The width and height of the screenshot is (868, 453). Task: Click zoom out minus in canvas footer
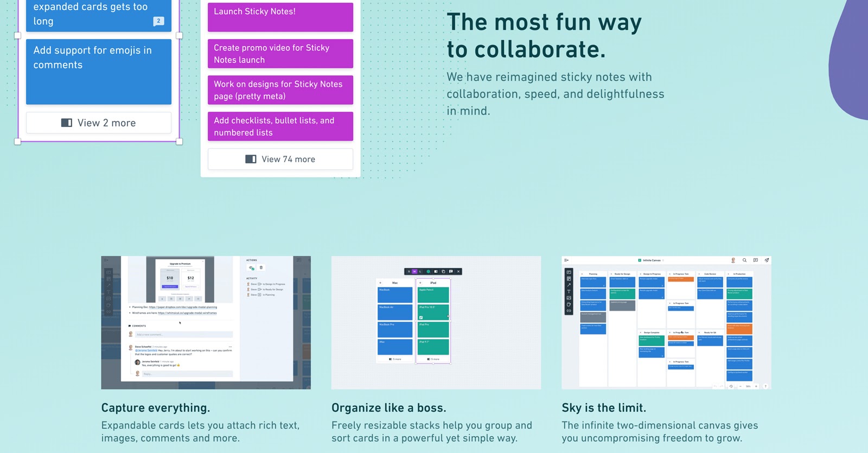(741, 386)
